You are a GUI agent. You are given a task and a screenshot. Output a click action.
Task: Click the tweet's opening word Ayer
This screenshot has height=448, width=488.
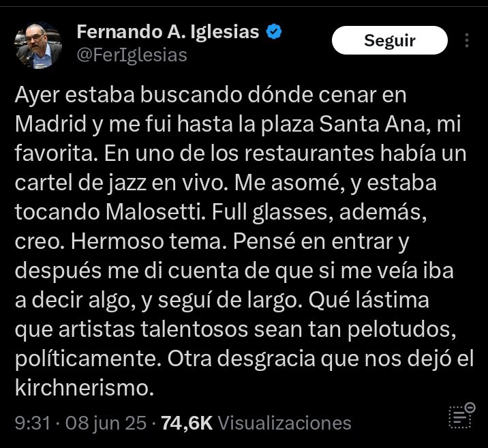37,95
